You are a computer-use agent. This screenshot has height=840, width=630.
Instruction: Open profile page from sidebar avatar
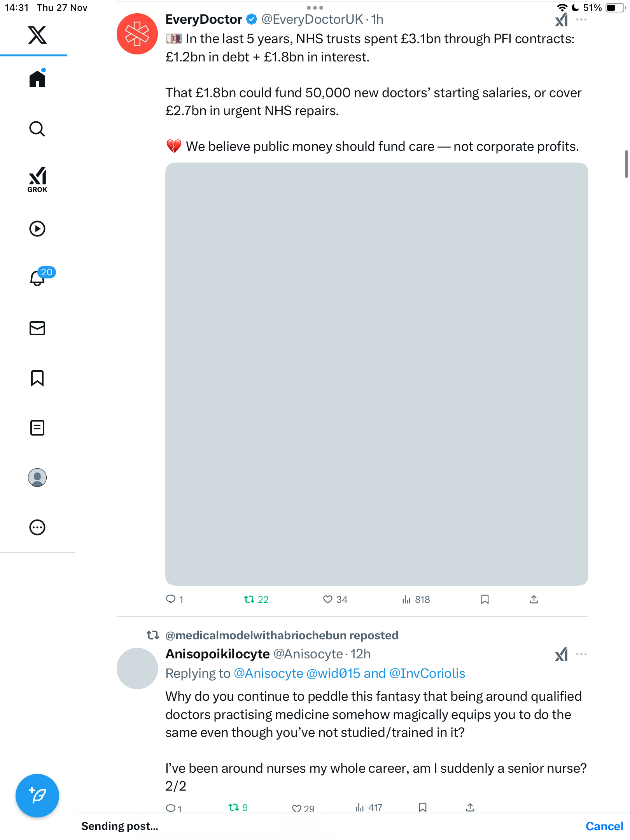[37, 478]
